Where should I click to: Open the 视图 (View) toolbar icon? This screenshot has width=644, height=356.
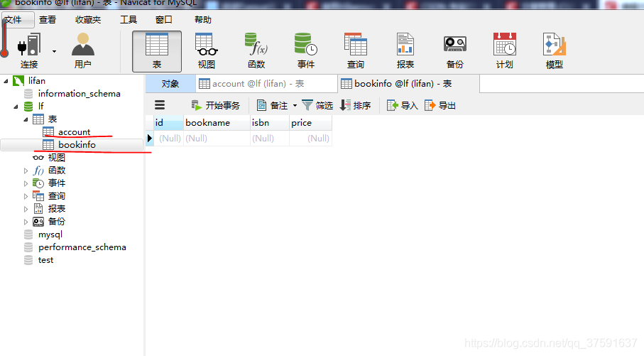206,51
